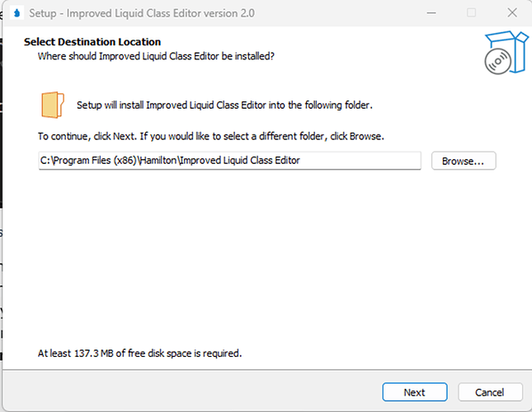The image size is (532, 412).
Task: Click 'Setup will install Improved Liquid Class Editor' text
Action: (224, 105)
